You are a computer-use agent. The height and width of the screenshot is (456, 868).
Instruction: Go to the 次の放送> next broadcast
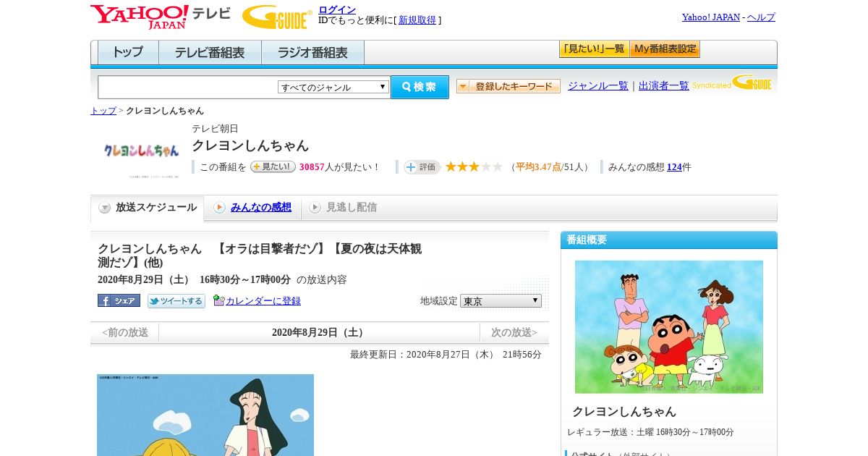[x=514, y=333]
